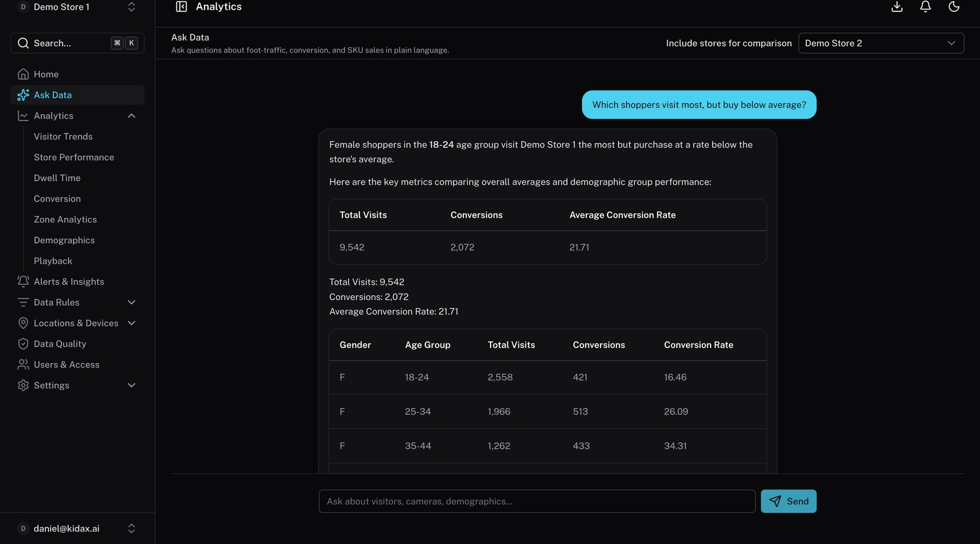Focus the Ask about visitors input field

coord(537,501)
